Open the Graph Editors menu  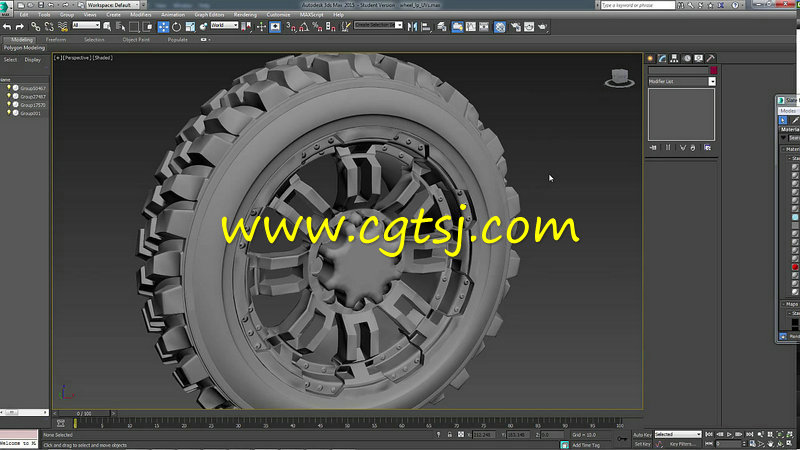209,15
